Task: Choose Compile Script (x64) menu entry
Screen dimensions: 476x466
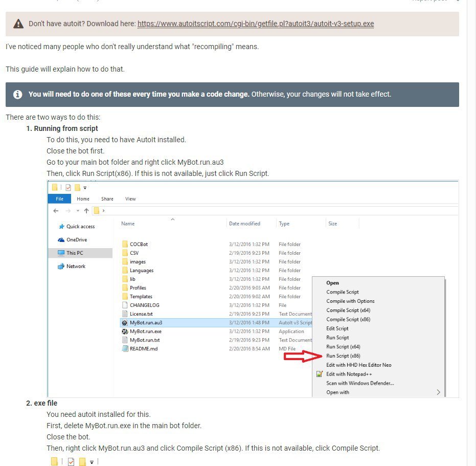Action: point(348,310)
